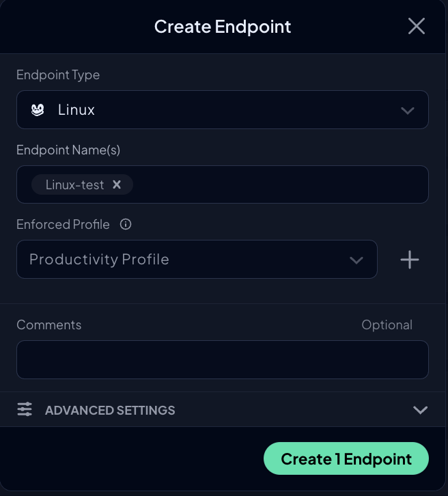Click the Create Endpoint dialog title
The height and width of the screenshot is (496, 448).
223,27
